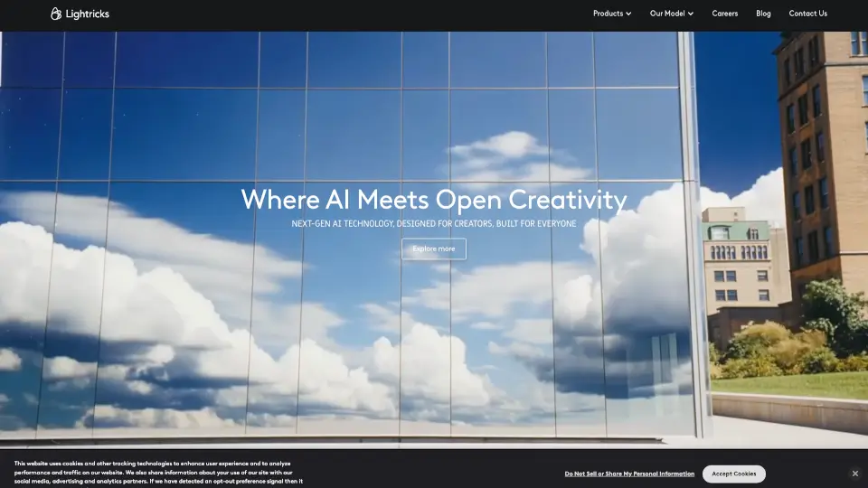Open Do Not Sell or Share My Personal Information
Viewport: 868px width, 488px height.
click(629, 474)
